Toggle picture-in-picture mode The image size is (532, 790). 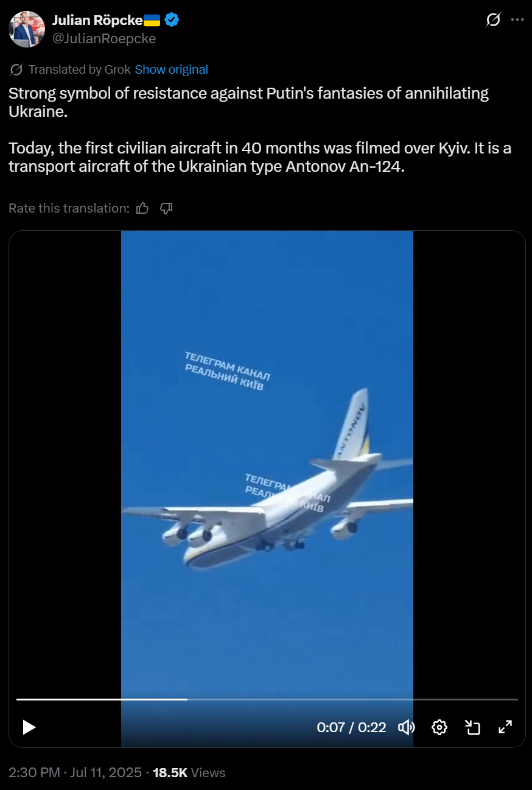tap(472, 727)
